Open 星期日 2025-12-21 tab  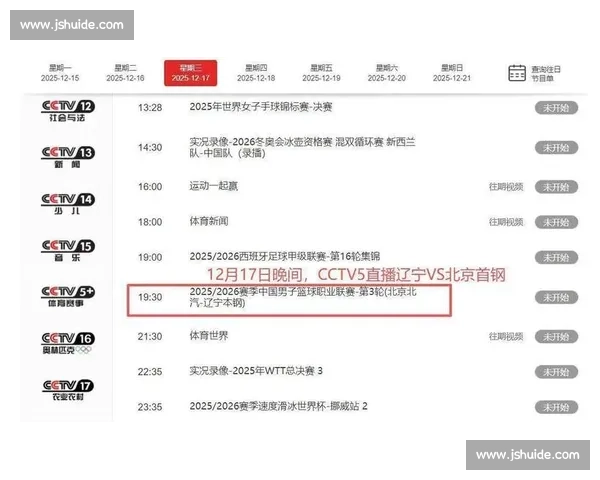[452, 73]
